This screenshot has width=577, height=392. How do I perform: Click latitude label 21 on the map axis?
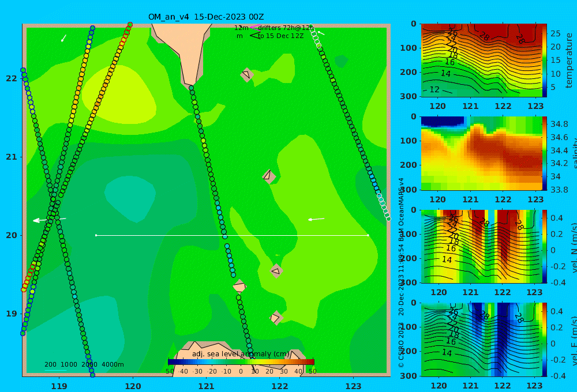pyautogui.click(x=12, y=157)
